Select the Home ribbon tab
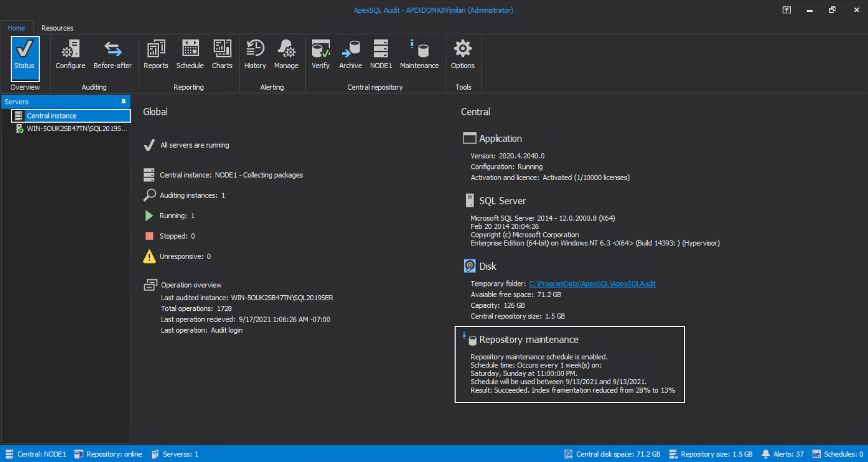Screen dimensions: 868x462 pos(16,28)
